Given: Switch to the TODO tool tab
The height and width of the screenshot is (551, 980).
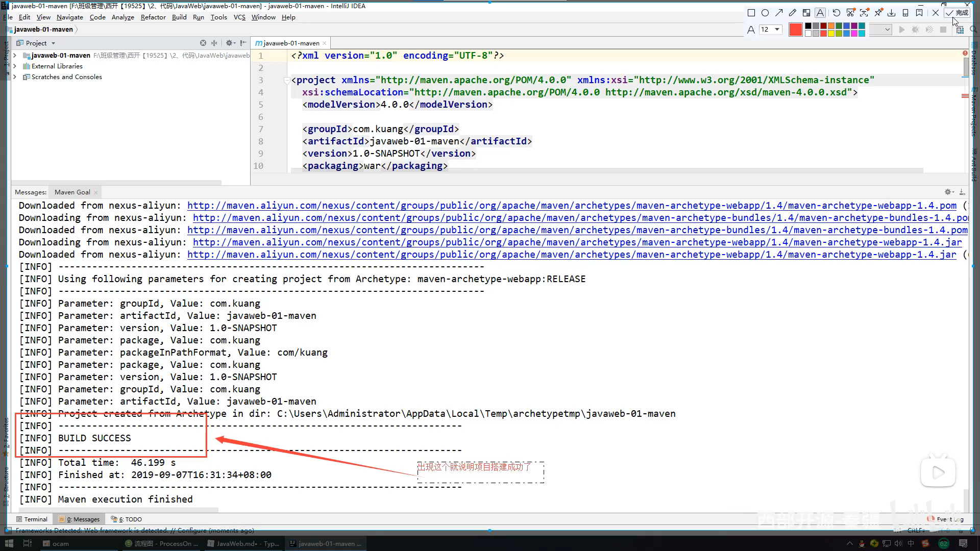Looking at the screenshot, I should 127,519.
